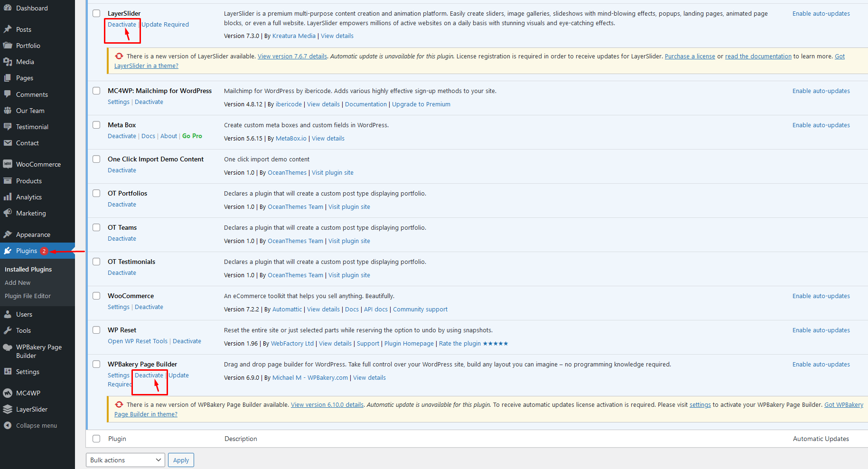Click the Tools wrench icon
868x469 pixels.
tap(8, 330)
